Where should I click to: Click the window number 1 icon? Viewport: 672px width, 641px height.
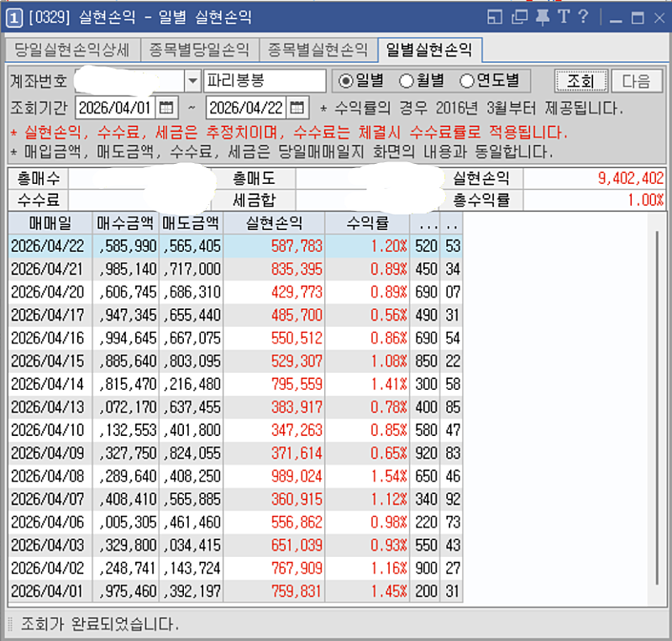pos(14,17)
